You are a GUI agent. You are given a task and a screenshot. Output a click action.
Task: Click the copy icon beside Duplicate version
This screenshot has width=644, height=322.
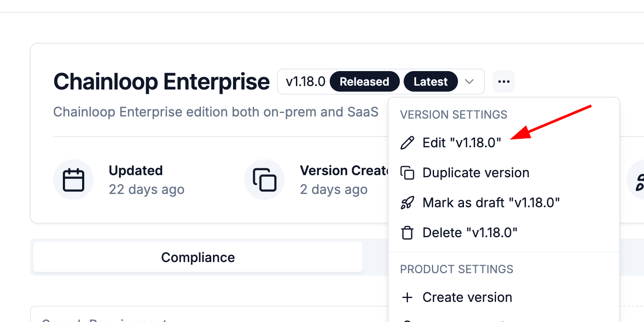407,173
